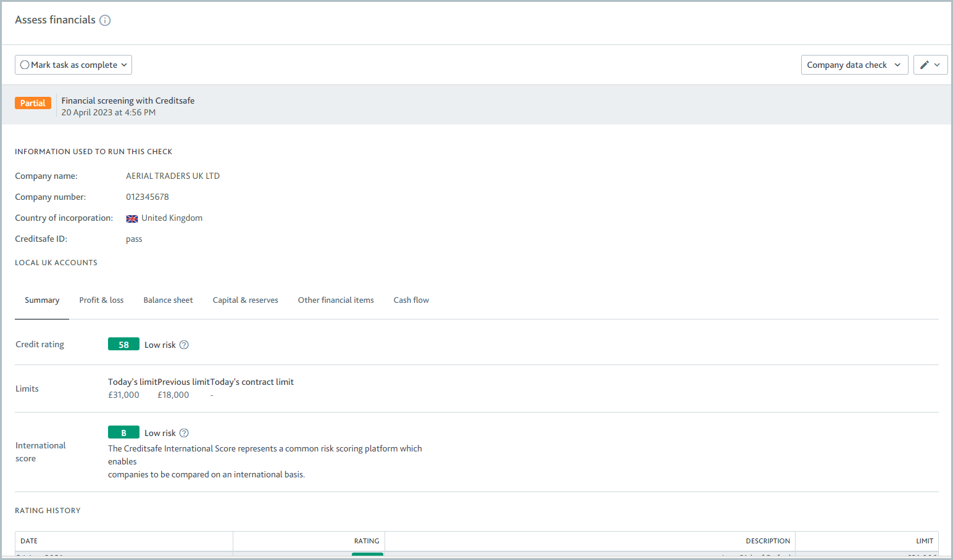Open the credit rating help icon
The width and height of the screenshot is (953, 560).
tap(183, 344)
